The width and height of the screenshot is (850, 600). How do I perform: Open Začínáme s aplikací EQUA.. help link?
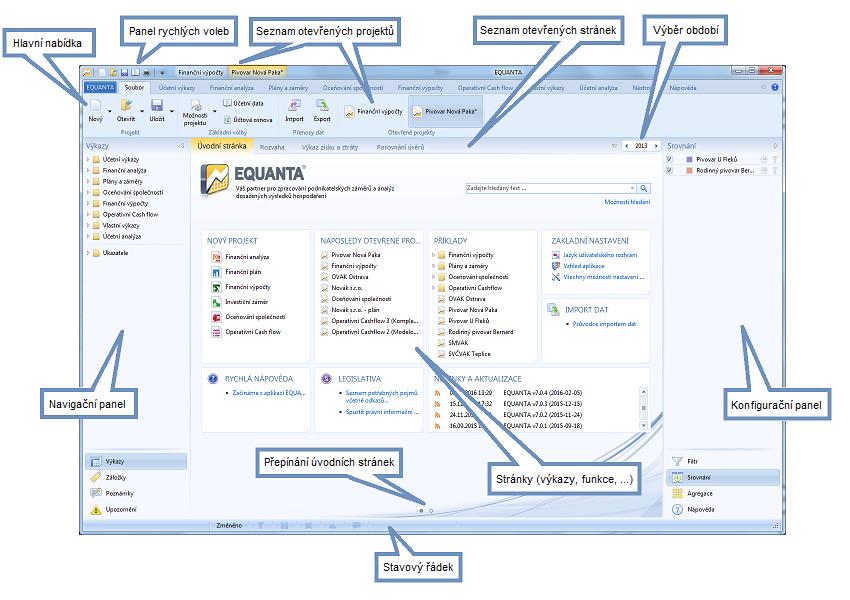pyautogui.click(x=269, y=393)
